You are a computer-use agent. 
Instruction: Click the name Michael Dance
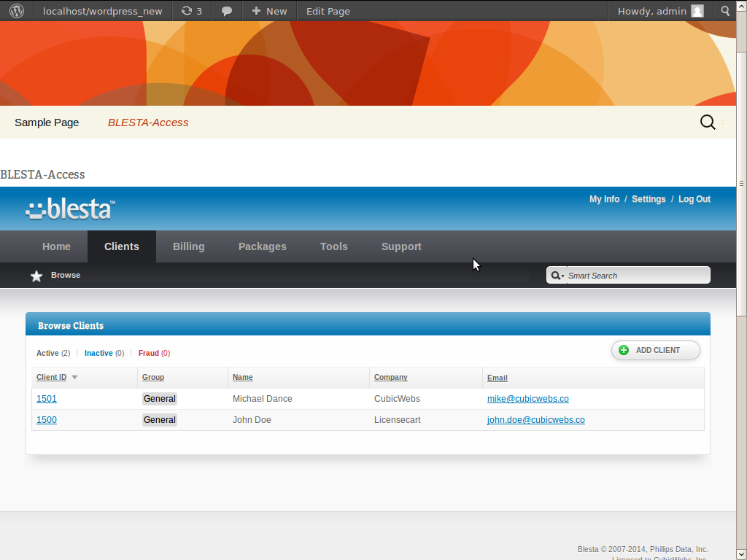pyautogui.click(x=263, y=399)
